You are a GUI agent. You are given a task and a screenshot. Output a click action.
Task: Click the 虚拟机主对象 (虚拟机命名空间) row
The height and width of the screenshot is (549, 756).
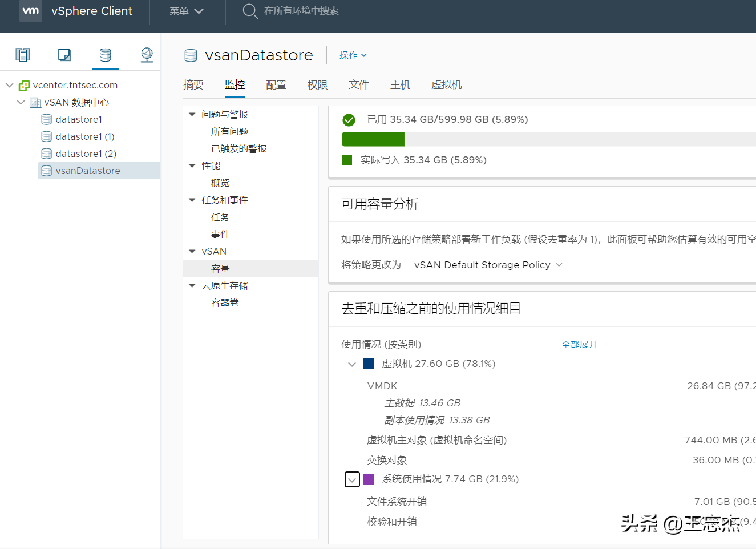tap(437, 440)
